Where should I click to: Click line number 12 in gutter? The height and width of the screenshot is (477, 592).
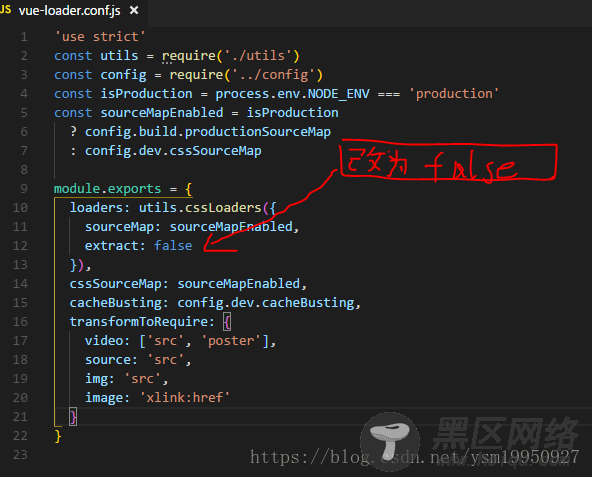(20, 246)
